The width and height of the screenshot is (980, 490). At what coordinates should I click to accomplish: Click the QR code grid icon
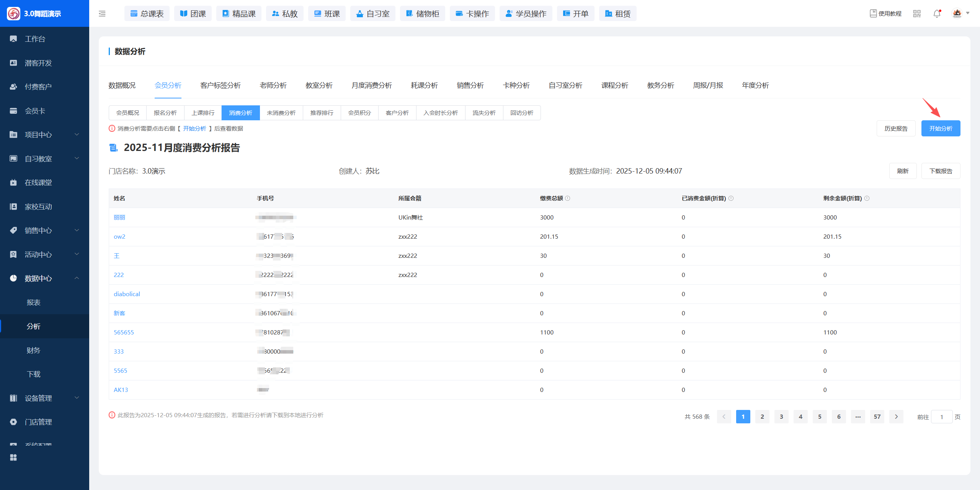point(917,14)
